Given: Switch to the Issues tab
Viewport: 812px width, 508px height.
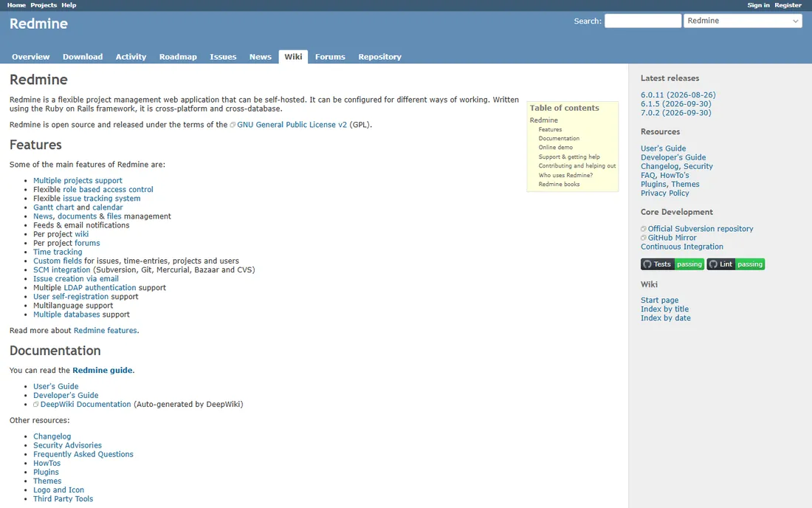Looking at the screenshot, I should [x=223, y=57].
